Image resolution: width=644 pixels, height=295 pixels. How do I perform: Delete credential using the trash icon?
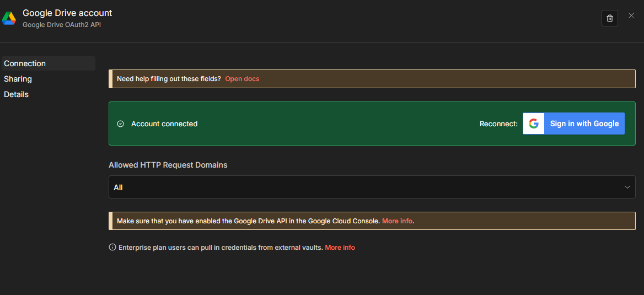click(609, 18)
